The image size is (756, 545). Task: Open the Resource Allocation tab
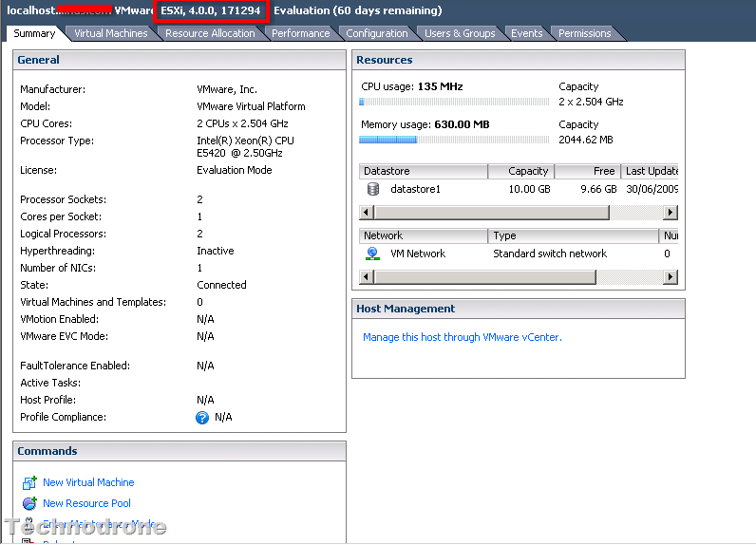pyautogui.click(x=210, y=33)
